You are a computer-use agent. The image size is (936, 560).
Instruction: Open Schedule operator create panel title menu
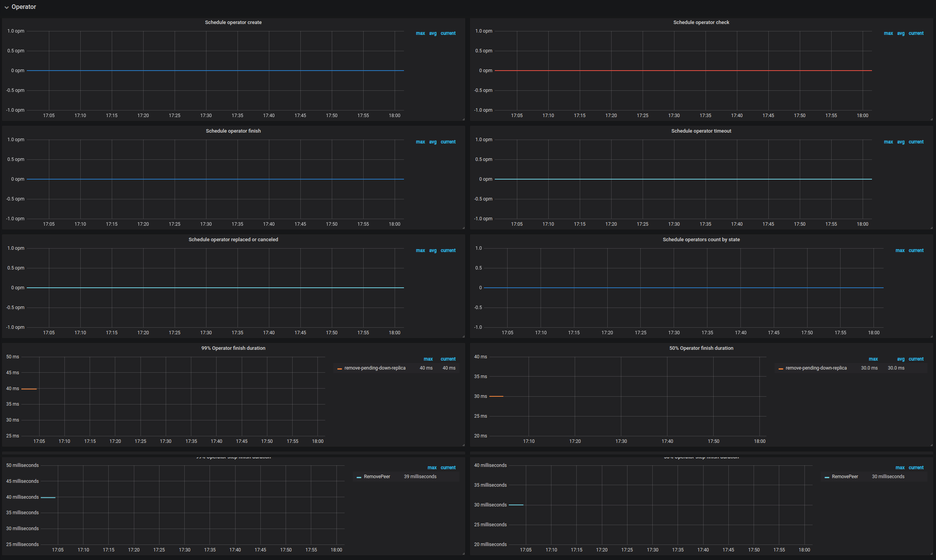click(x=233, y=22)
